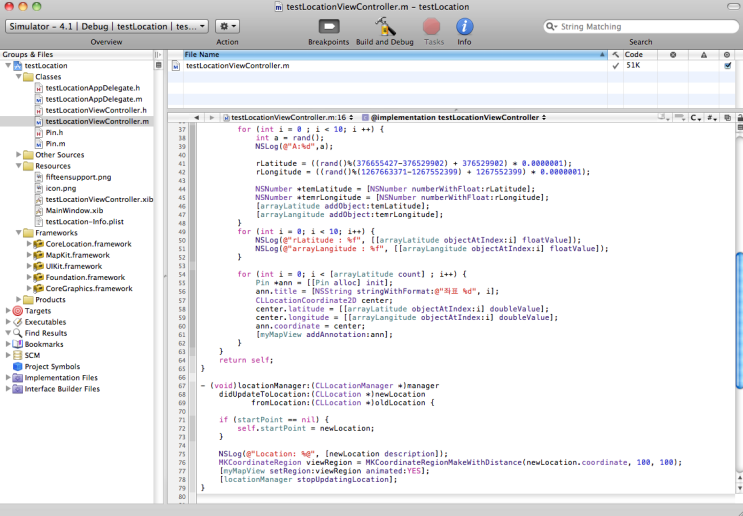
Task: Go forward in editor history arrow
Action: [212, 118]
